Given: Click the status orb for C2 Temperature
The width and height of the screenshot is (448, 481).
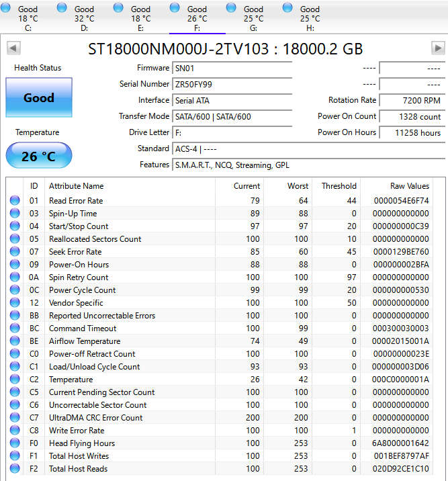Looking at the screenshot, I should [x=15, y=379].
